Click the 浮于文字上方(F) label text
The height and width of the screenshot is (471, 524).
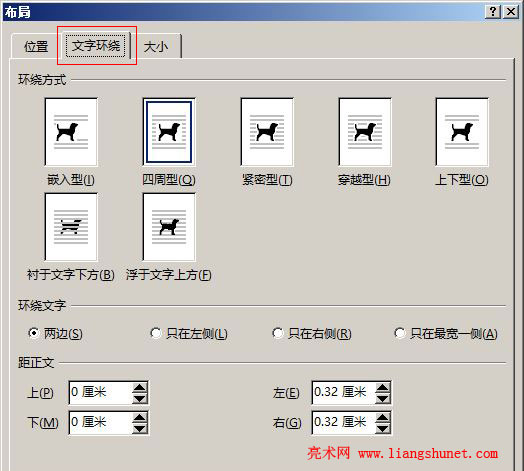pos(169,275)
